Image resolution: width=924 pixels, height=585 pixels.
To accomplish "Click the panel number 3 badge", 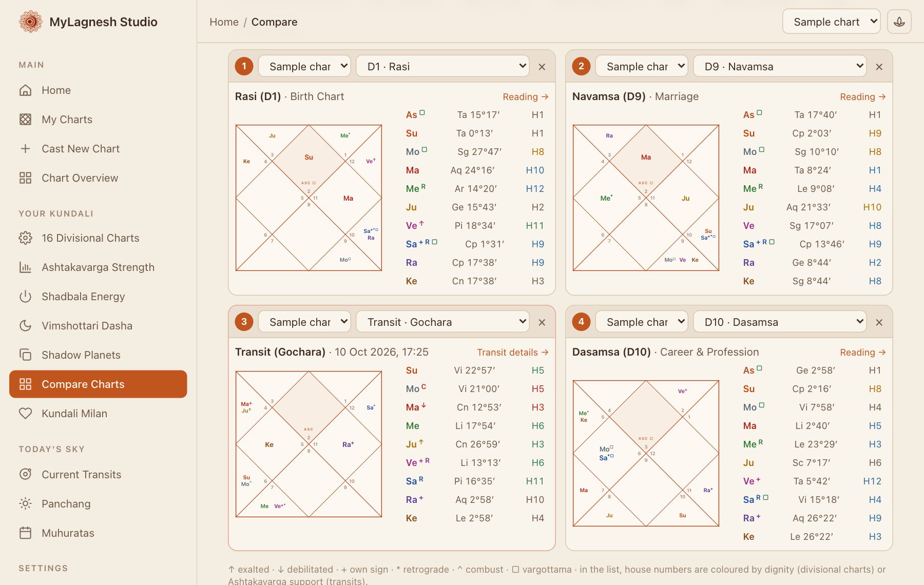I will point(244,322).
